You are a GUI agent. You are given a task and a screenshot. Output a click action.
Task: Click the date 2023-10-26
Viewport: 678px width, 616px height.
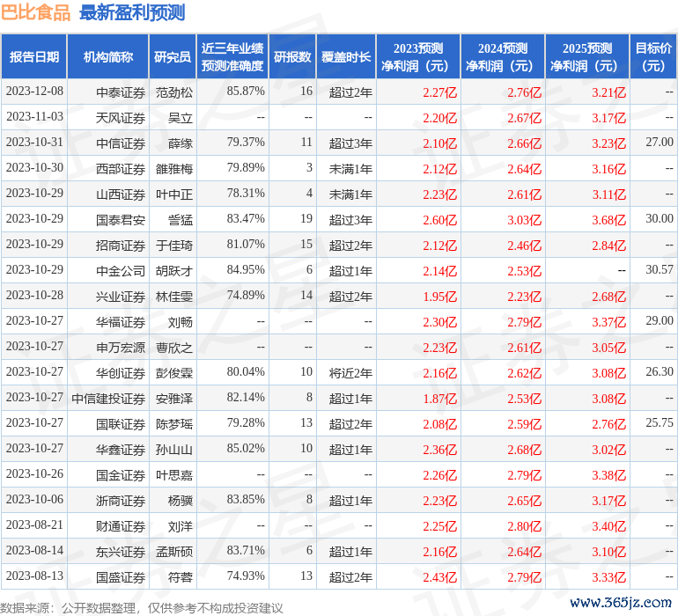click(34, 473)
